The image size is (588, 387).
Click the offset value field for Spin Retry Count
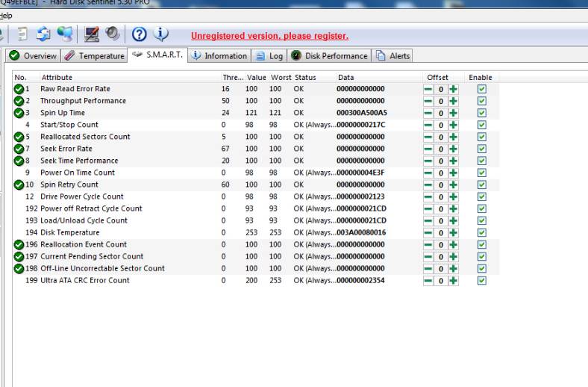[441, 185]
